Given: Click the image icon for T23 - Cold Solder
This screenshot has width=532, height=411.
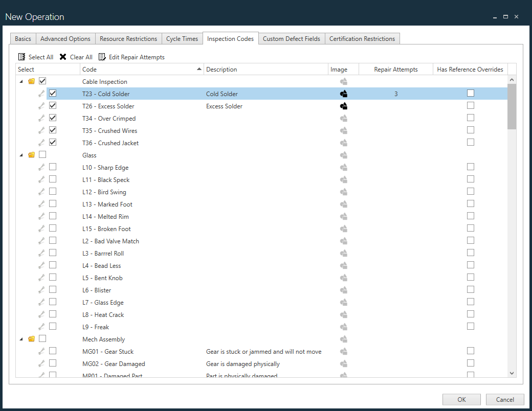Looking at the screenshot, I should [x=343, y=94].
